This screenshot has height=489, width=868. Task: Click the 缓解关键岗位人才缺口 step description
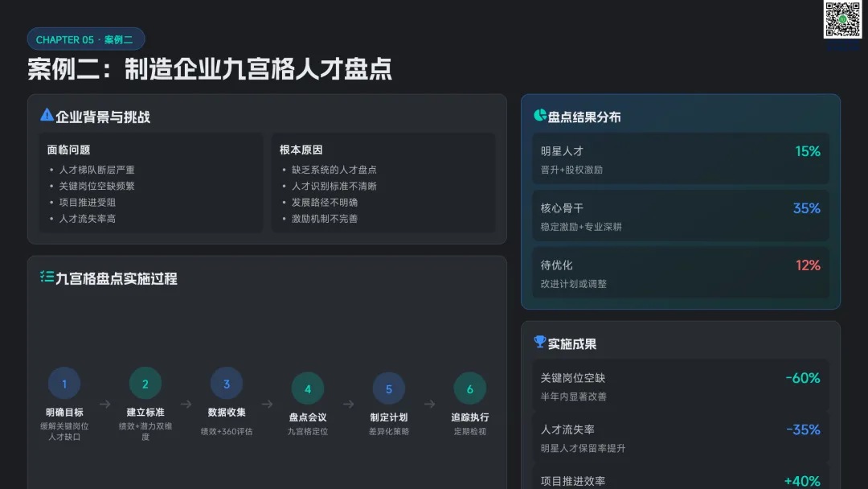pos(64,431)
